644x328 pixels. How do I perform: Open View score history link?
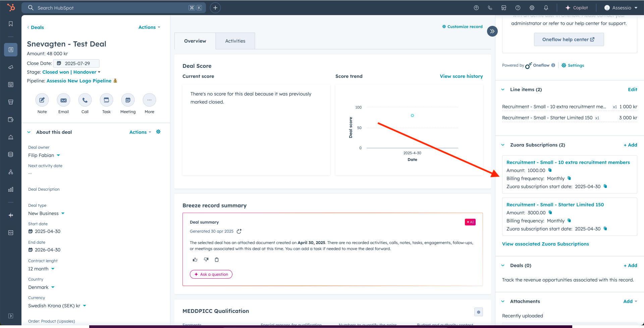click(461, 76)
